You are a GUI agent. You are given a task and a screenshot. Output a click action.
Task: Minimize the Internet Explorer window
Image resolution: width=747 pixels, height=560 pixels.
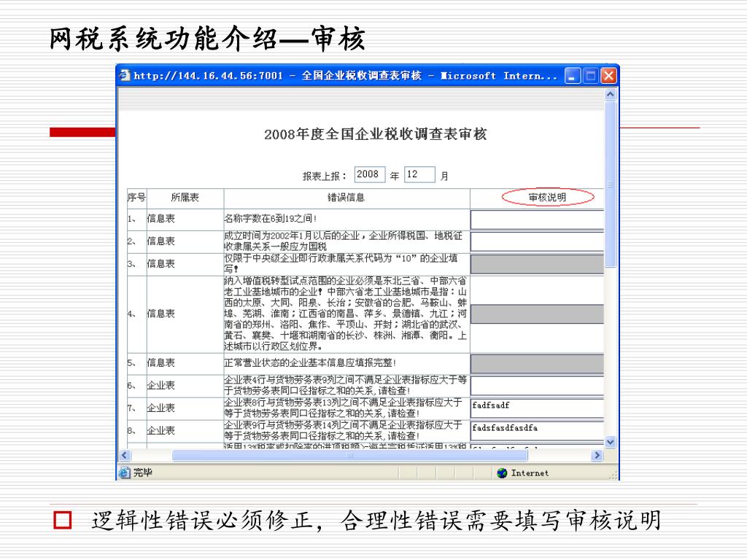coord(572,76)
